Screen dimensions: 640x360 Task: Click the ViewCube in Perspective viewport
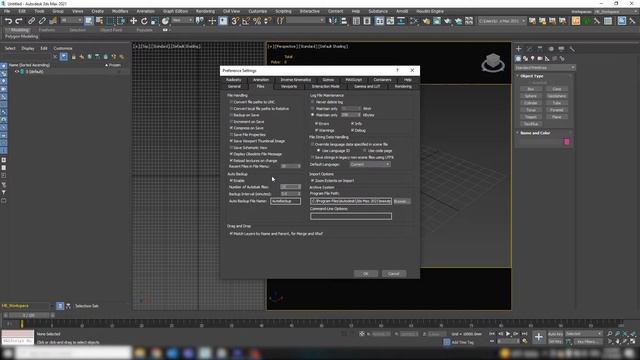[493, 62]
